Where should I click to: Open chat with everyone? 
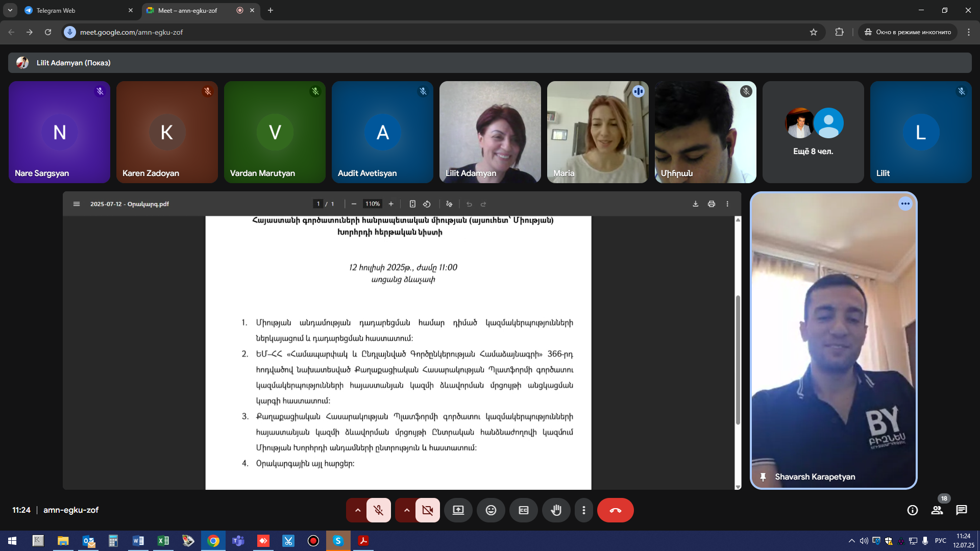pos(962,510)
